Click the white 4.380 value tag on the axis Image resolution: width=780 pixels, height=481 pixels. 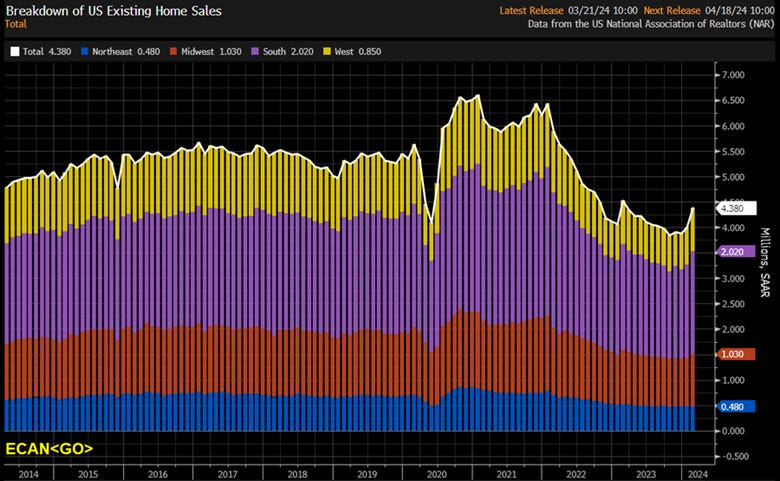736,208
